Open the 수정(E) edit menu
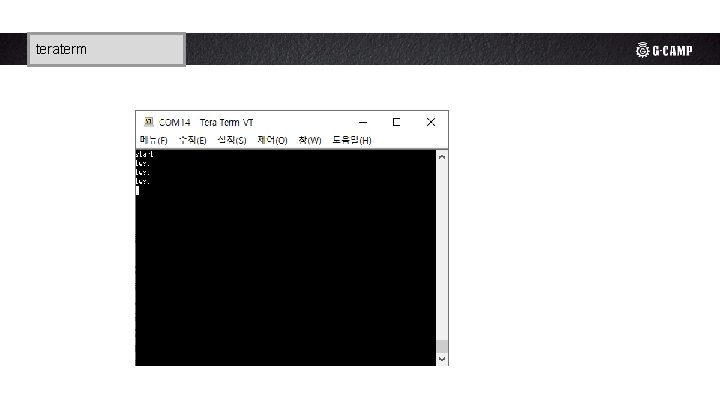The image size is (720, 405). tap(193, 140)
